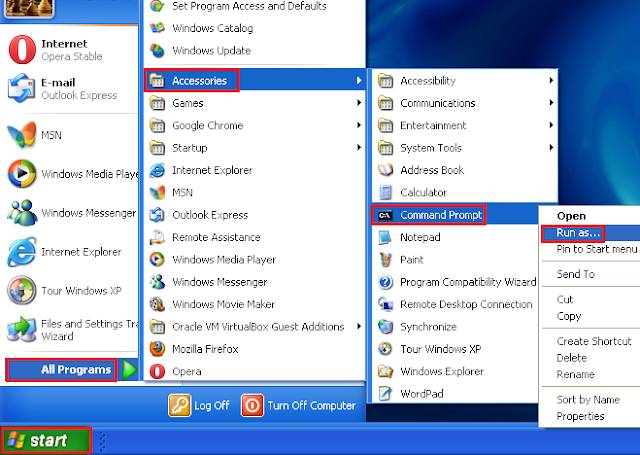
Task: Select Send To in context menu
Action: pyautogui.click(x=576, y=274)
